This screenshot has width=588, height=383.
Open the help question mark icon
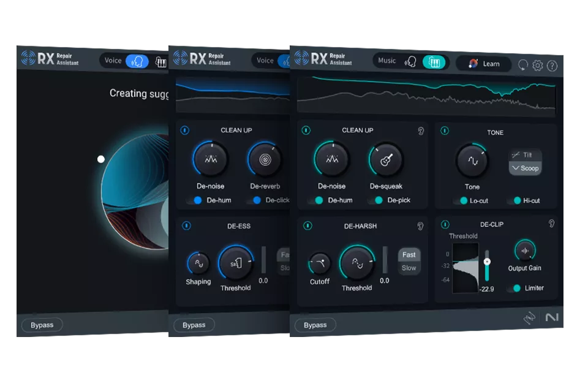point(552,66)
